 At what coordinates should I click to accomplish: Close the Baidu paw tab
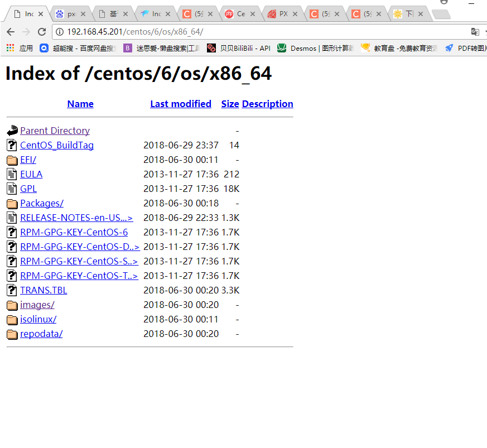coord(83,14)
